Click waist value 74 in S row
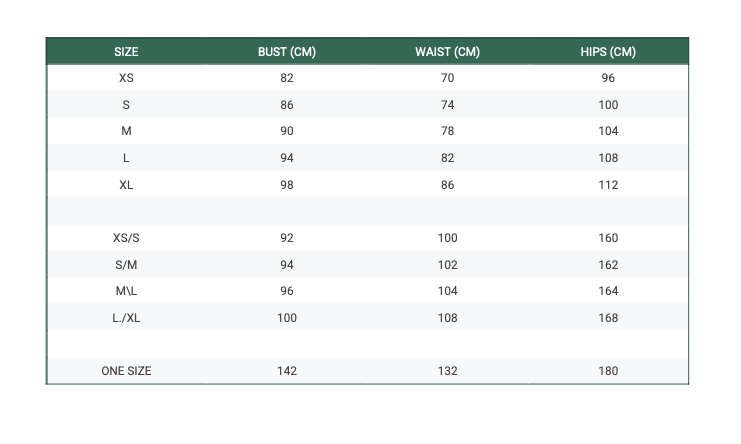The width and height of the screenshot is (741, 444). pyautogui.click(x=447, y=105)
